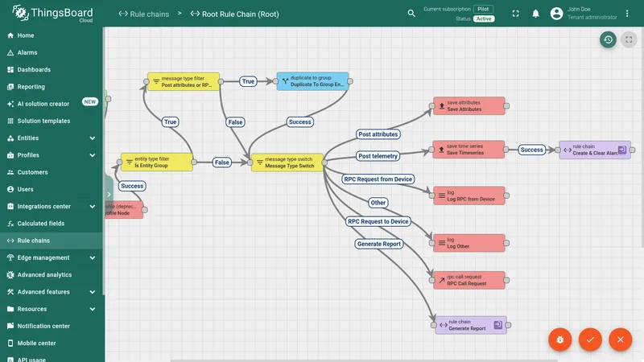
Task: Open Users in the sidebar
Action: click(52, 189)
